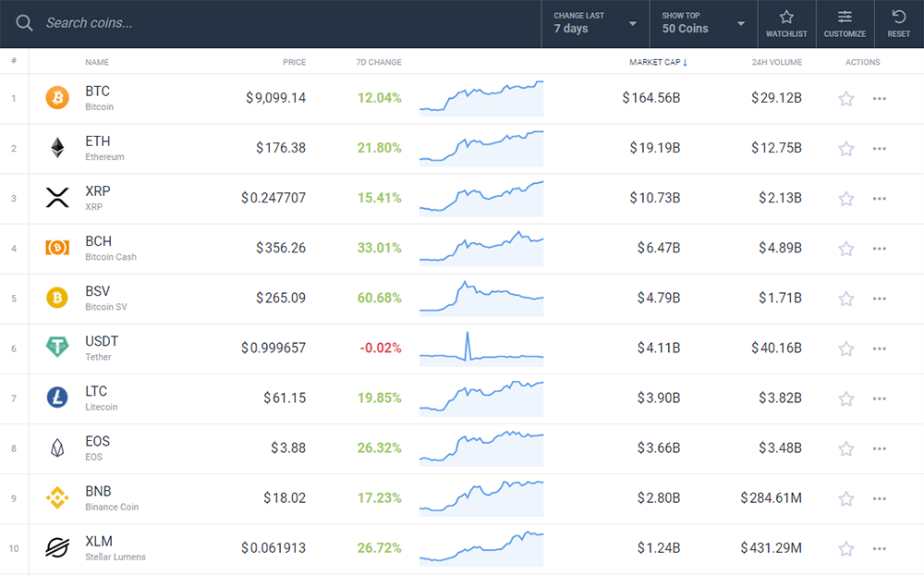Viewport: 924px width, 576px height.
Task: Select the BTC market cap $164.56B
Action: click(x=651, y=98)
